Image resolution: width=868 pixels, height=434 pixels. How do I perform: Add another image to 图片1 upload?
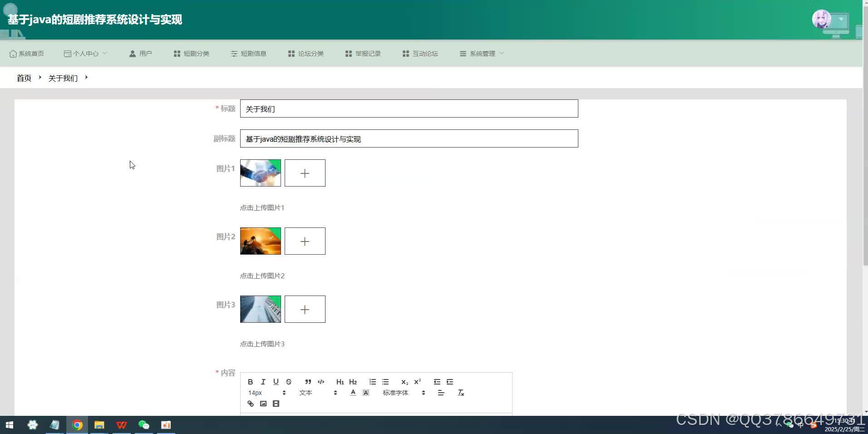point(305,173)
